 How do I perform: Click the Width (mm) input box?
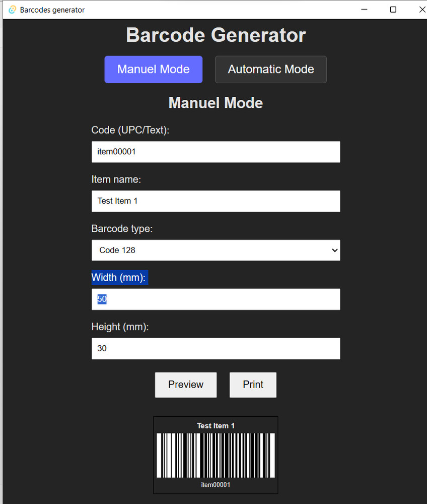[x=216, y=299]
